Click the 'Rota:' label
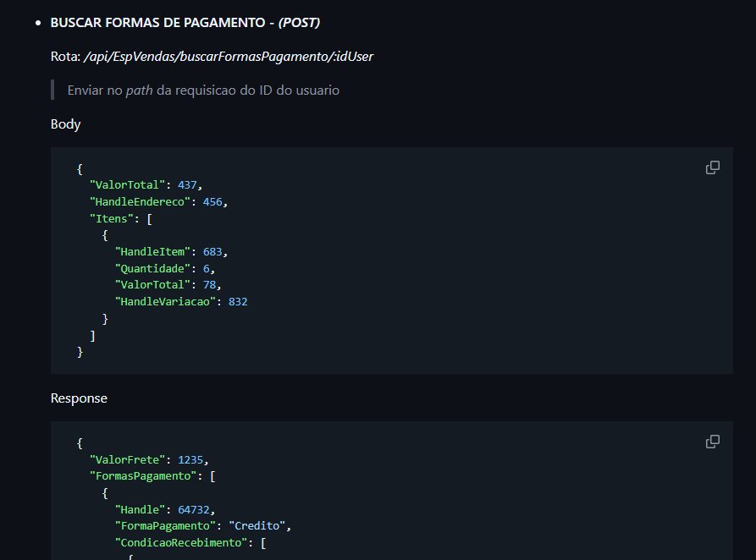 point(65,57)
